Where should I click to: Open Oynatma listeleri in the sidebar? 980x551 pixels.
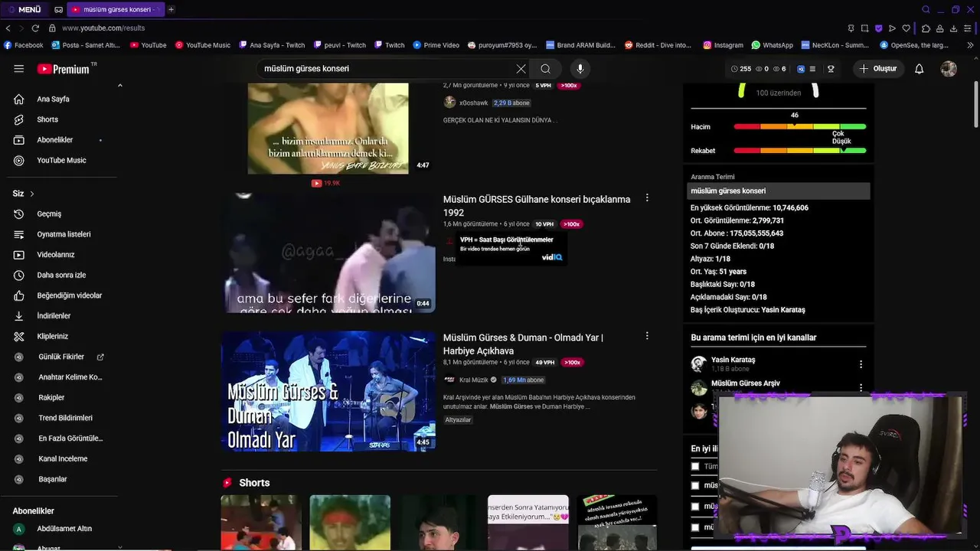click(63, 234)
